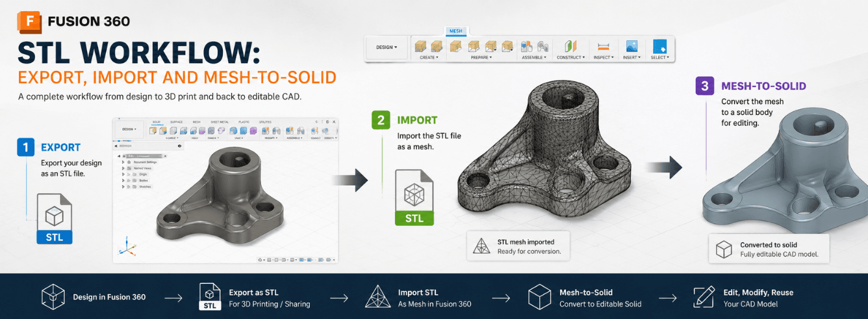Select Document Settings in the browser tree
Image resolution: width=868 pixels, height=319 pixels.
point(145,162)
